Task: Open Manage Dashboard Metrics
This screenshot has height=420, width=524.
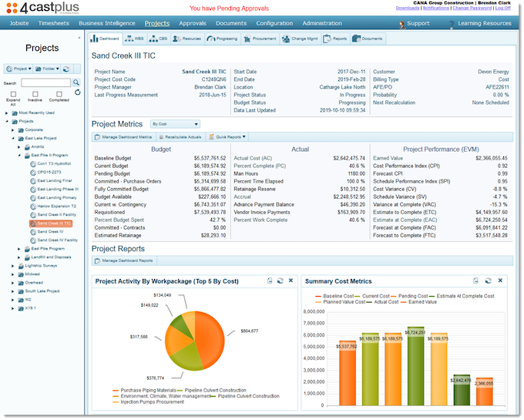Action: tap(123, 137)
